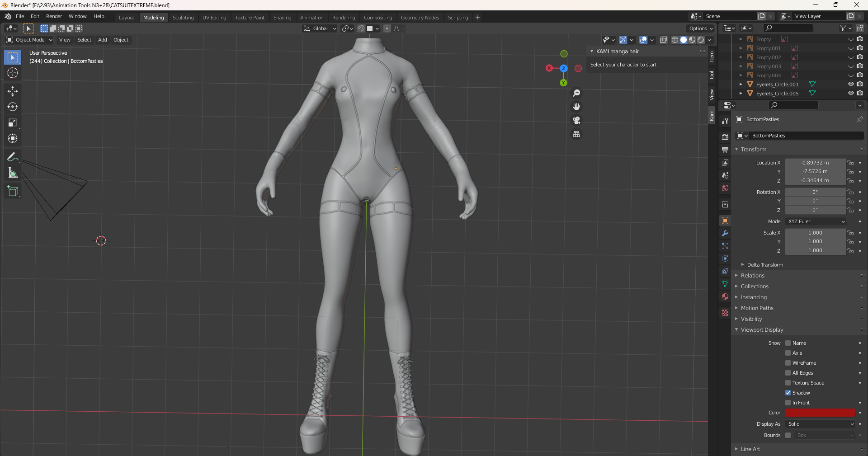Image resolution: width=868 pixels, height=456 pixels.
Task: Switch to the Sculpting workspace tab
Action: click(x=183, y=18)
